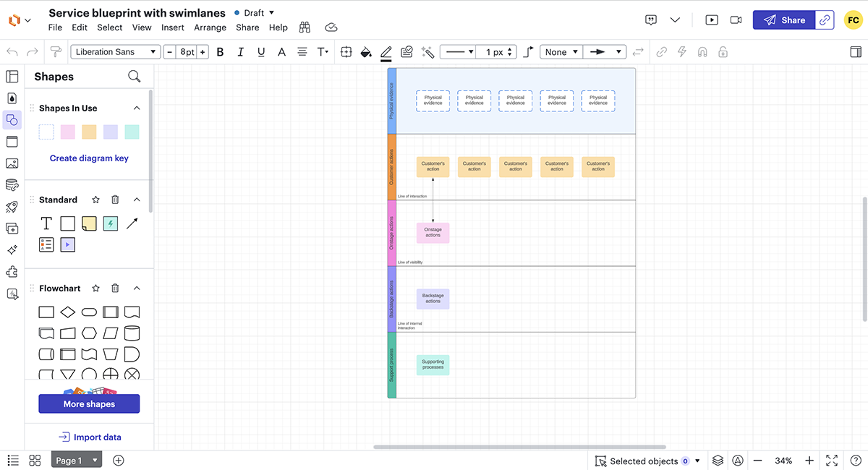Click the Magic wand cleanup icon

427,51
